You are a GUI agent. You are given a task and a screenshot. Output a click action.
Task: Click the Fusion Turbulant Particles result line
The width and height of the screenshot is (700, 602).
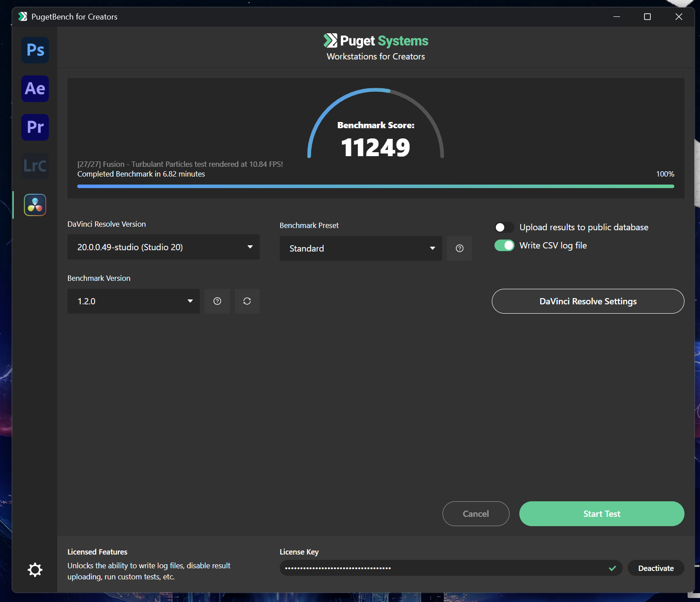[x=180, y=164]
